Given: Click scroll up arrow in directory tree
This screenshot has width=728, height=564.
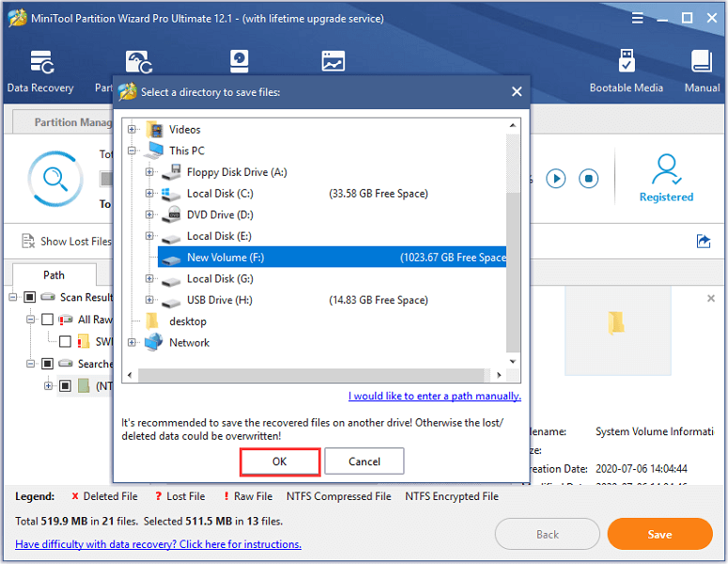Looking at the screenshot, I should click(513, 125).
